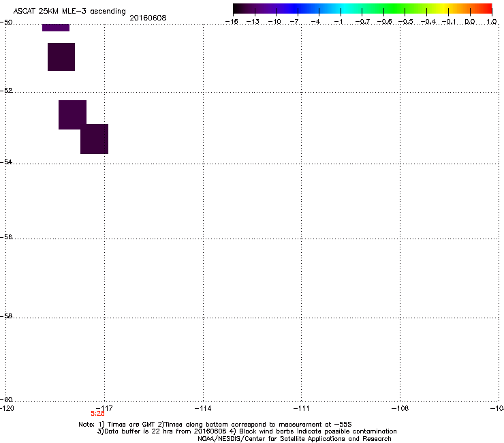Click the color bar label '-10'
The image size is (504, 443).
pos(274,22)
